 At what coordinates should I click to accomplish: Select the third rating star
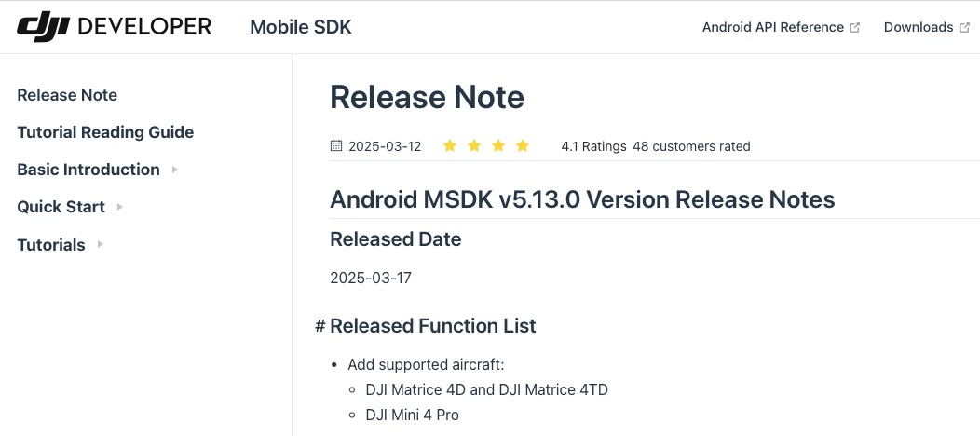point(498,146)
